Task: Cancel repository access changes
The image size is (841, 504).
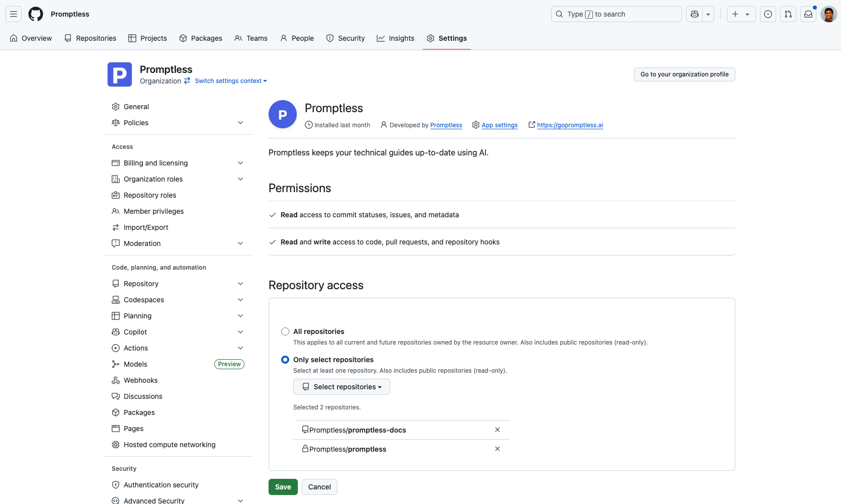Action: [319, 487]
